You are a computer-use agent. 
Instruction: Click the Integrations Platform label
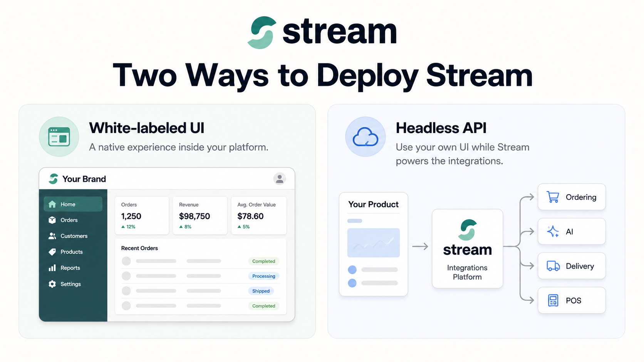coord(467,272)
